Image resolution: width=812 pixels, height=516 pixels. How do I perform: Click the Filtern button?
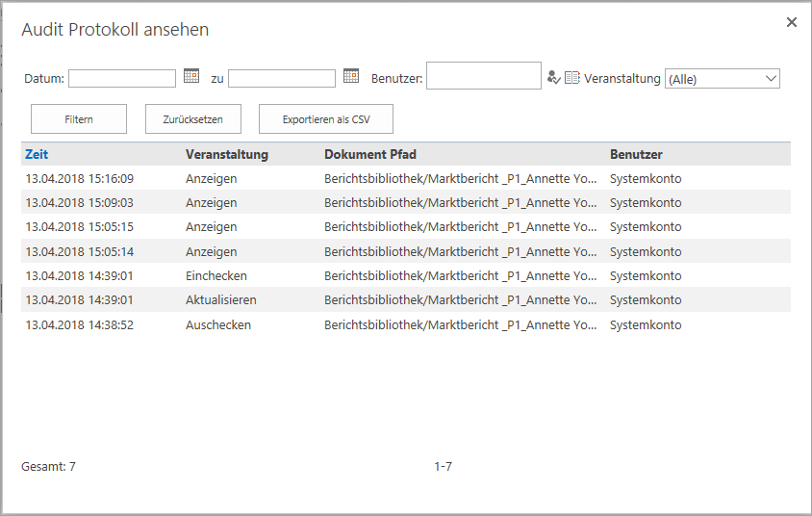(x=79, y=119)
